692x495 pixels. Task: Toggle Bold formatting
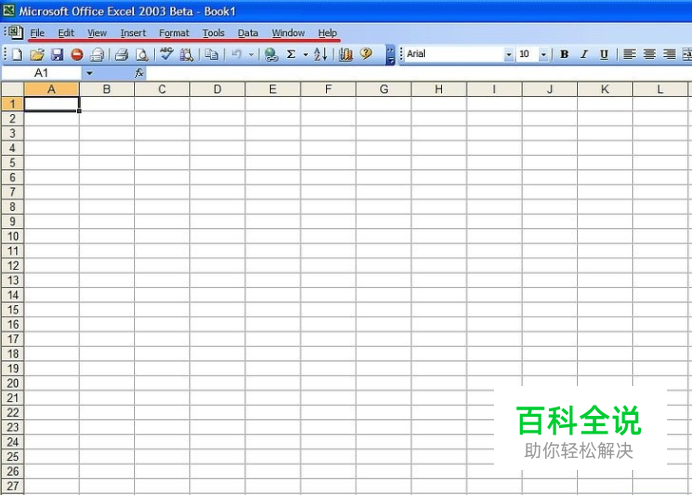click(x=564, y=54)
